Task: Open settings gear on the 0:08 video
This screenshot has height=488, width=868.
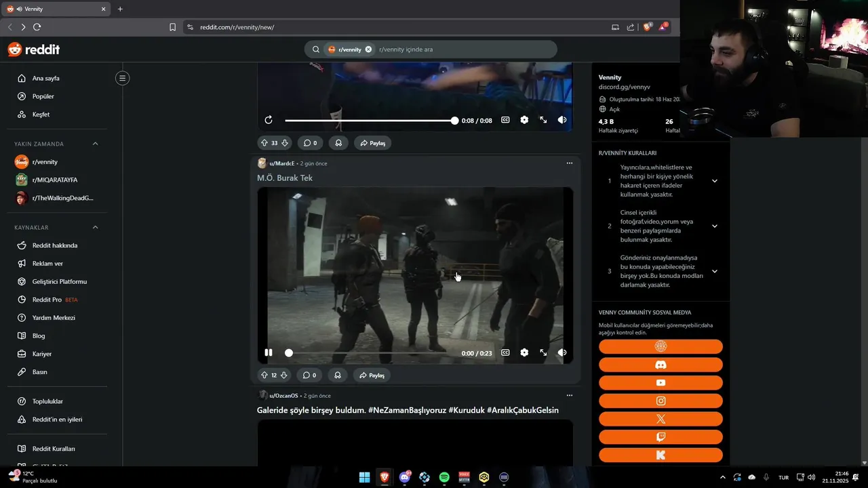Action: coord(524,120)
